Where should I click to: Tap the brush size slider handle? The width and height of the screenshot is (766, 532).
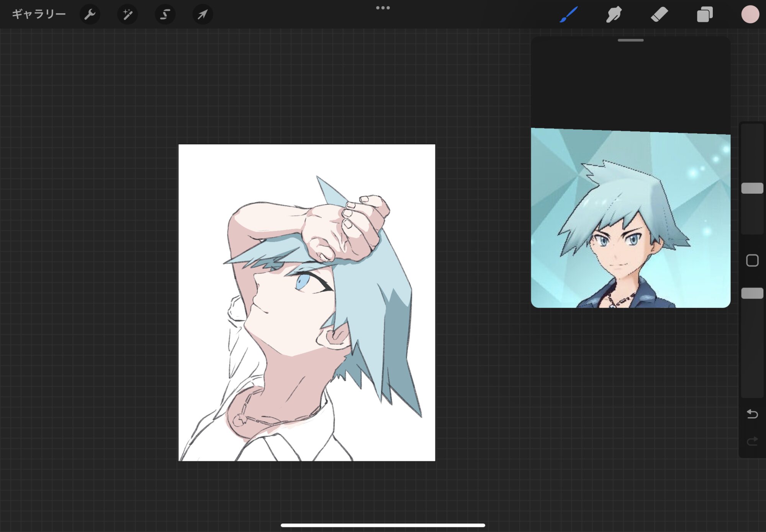(752, 188)
